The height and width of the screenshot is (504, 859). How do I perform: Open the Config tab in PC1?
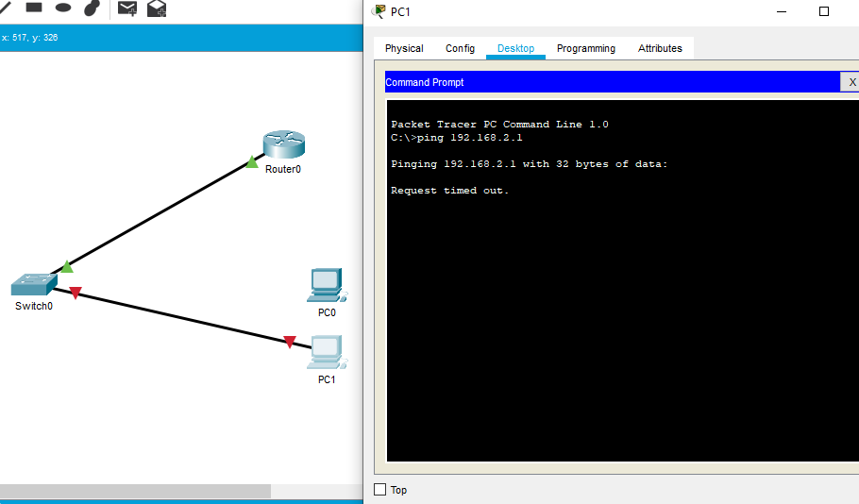click(x=461, y=48)
